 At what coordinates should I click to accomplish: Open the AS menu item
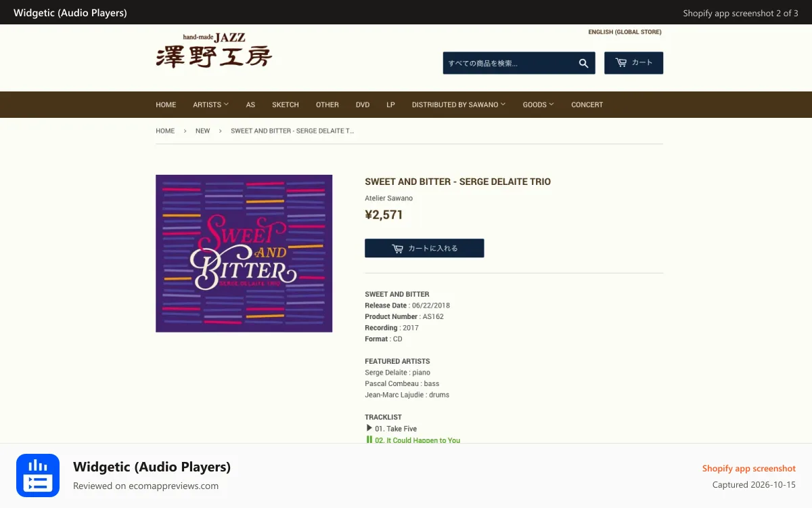pyautogui.click(x=250, y=104)
